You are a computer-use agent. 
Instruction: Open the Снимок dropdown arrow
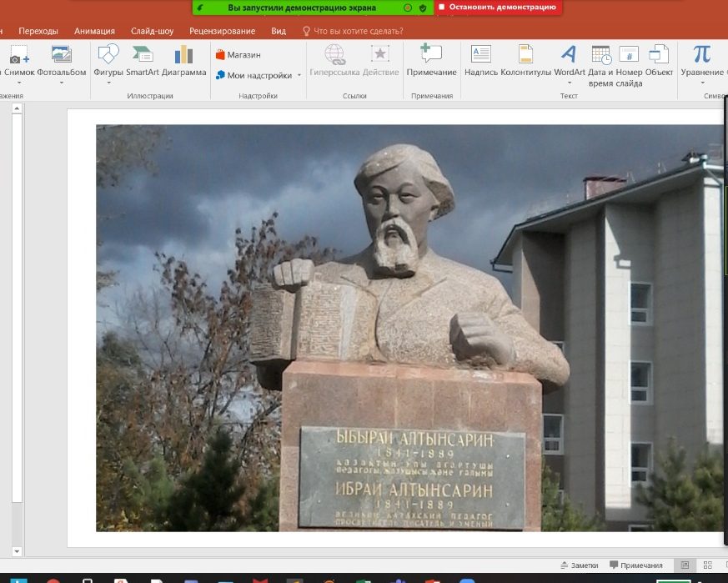tap(19, 83)
